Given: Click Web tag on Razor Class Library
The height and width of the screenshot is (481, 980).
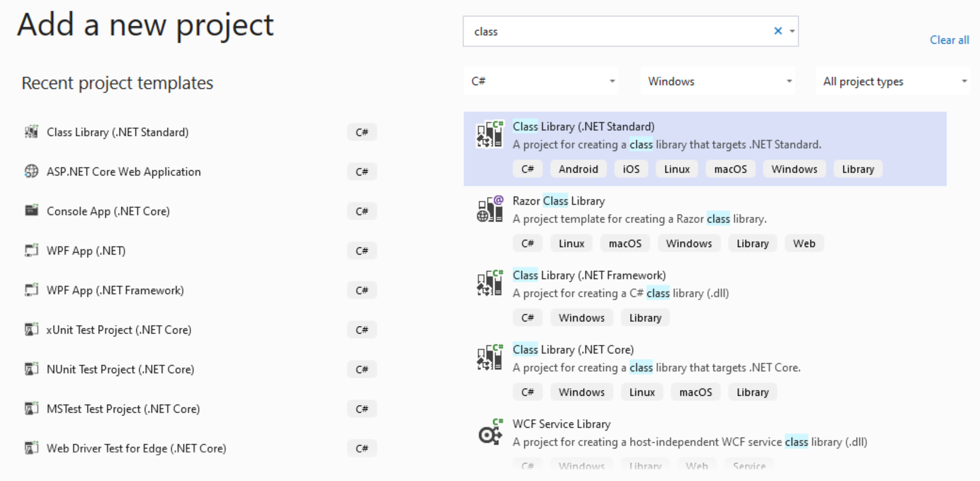Looking at the screenshot, I should tap(804, 243).
